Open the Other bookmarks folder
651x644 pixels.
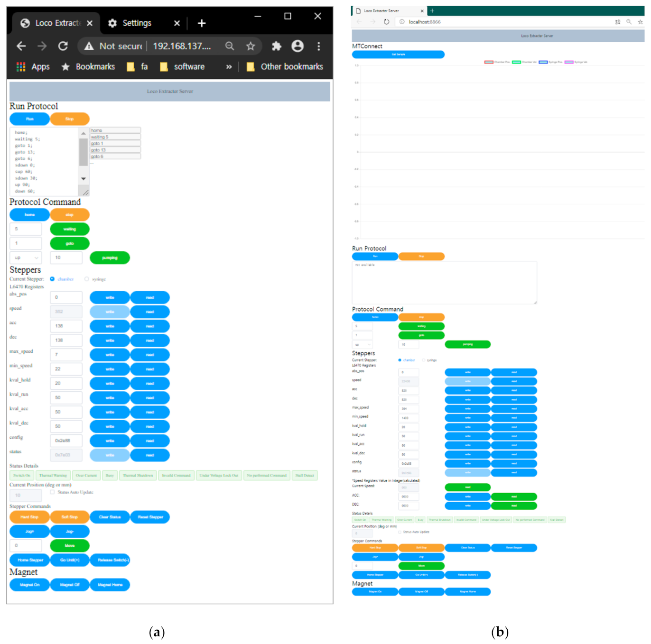coord(285,67)
